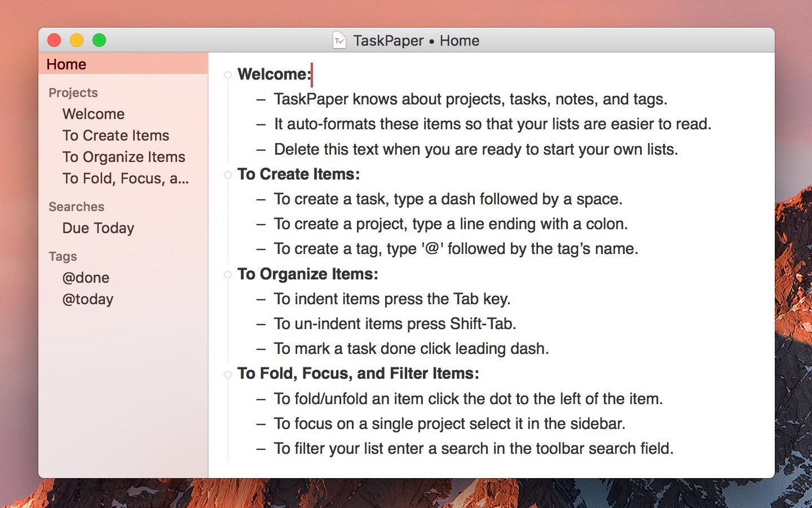Screen dimensions: 812x508
Task: Fold the Welcome project using its dot
Action: click(228, 75)
